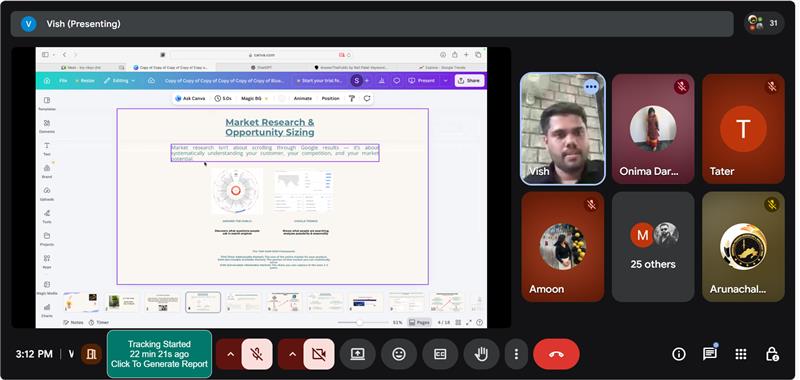The image size is (800, 380).
Task: Expand the Present options chevron
Action: (x=445, y=81)
